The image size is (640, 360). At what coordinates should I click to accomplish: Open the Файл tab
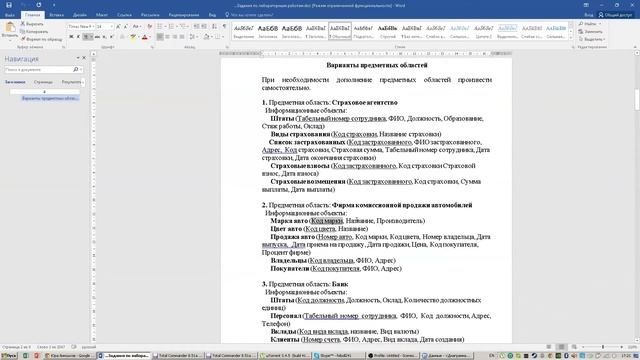click(9, 15)
